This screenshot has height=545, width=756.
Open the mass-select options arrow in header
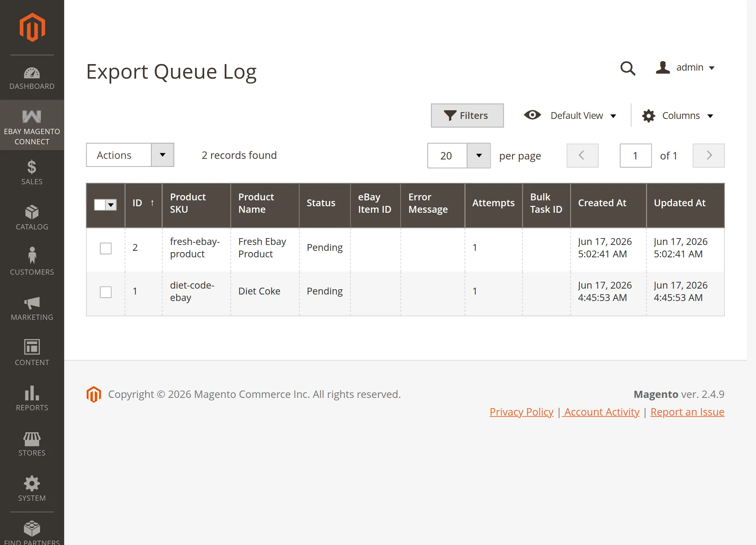tap(111, 205)
